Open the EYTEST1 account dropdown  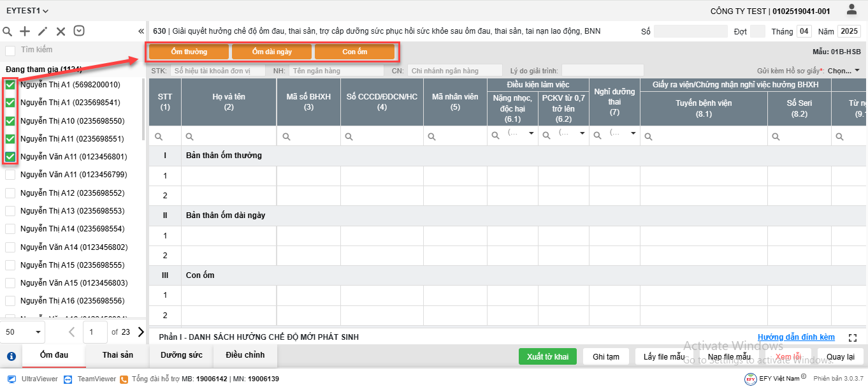pos(27,11)
